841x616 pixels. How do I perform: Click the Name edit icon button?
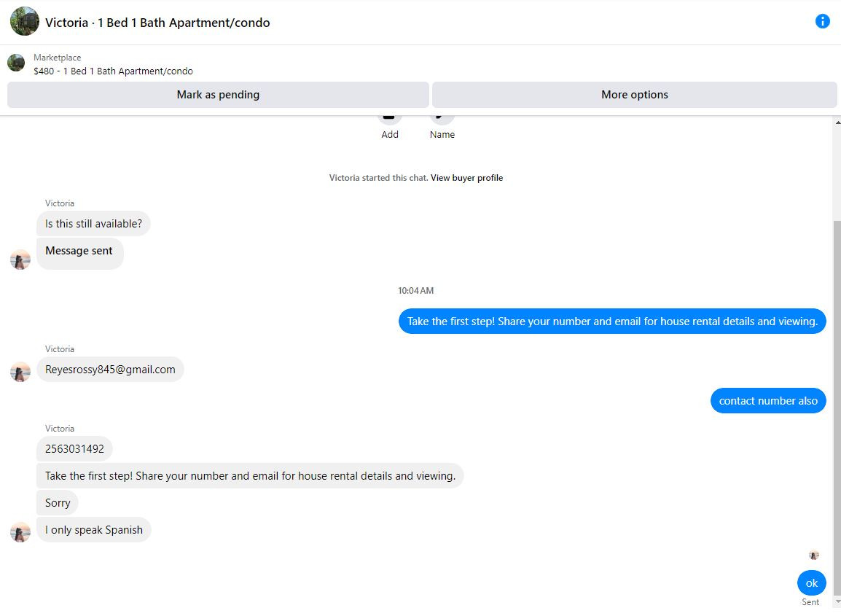[x=442, y=118]
